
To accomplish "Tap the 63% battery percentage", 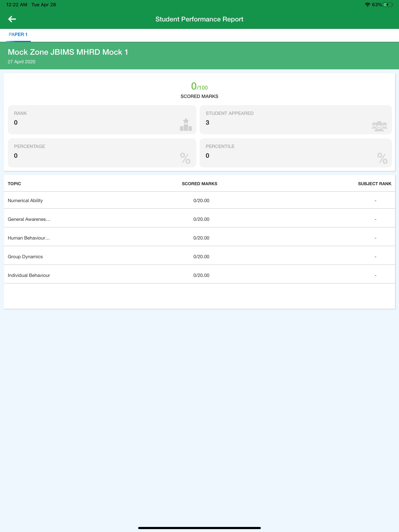I will [377, 4].
